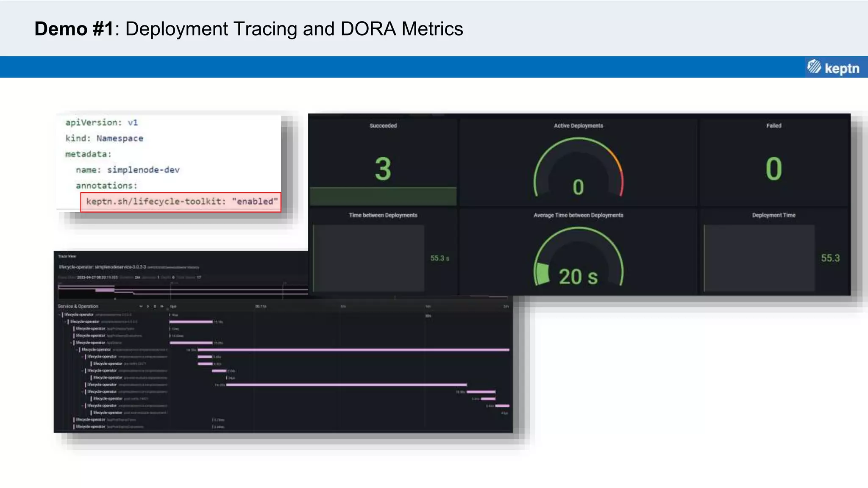Image resolution: width=868 pixels, height=488 pixels.
Task: Open the Succeeded panel title menu
Action: [x=383, y=126]
